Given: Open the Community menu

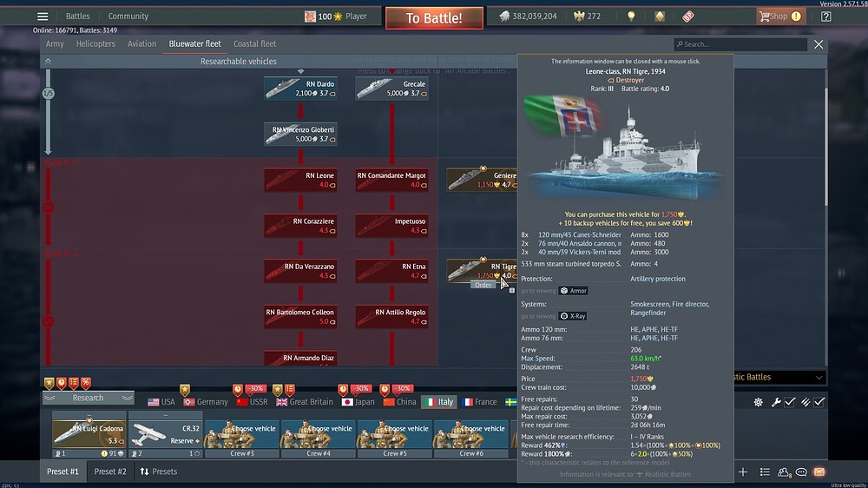Looking at the screenshot, I should pos(128,16).
